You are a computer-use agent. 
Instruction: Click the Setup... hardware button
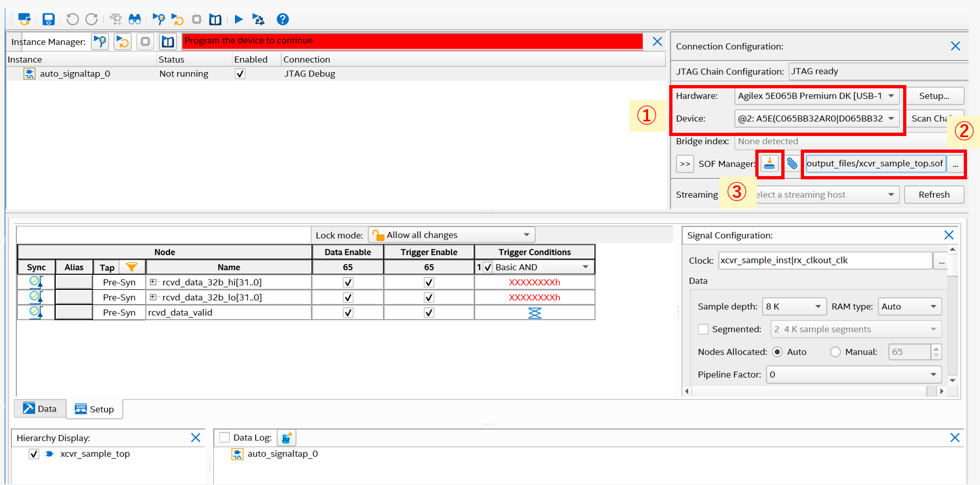click(934, 96)
